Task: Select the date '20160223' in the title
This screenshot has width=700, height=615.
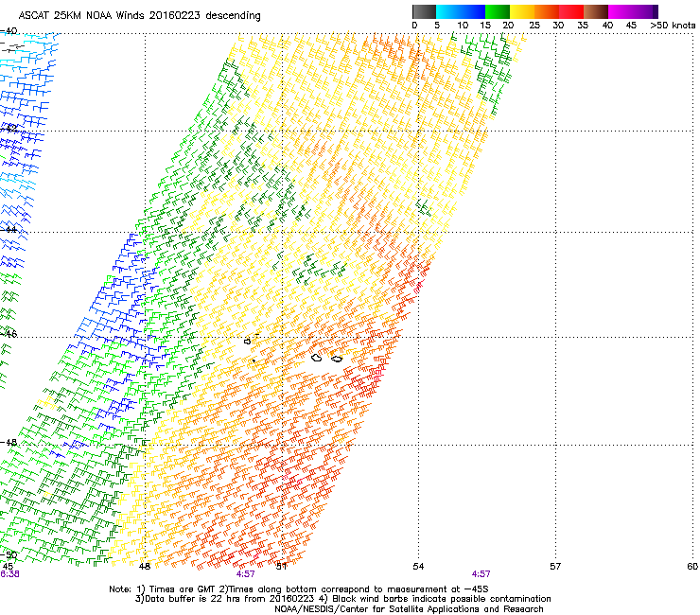Action: [x=175, y=15]
